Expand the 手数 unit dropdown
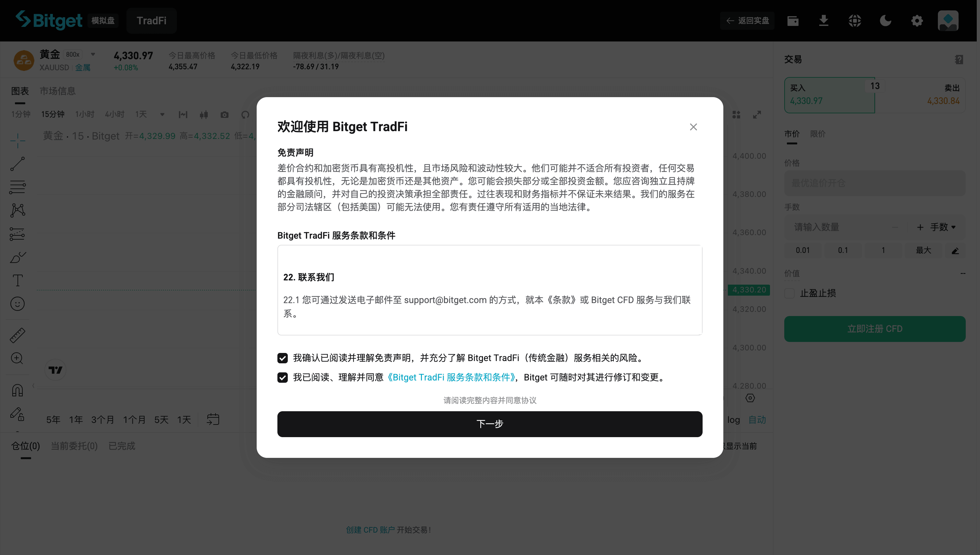980x555 pixels. pyautogui.click(x=943, y=227)
